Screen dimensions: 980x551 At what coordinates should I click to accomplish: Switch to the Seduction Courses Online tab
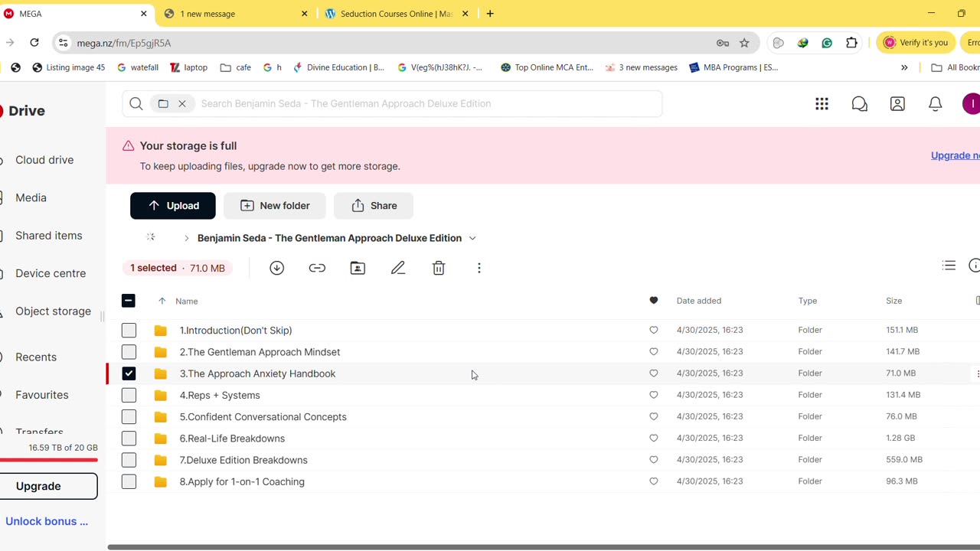coord(397,14)
